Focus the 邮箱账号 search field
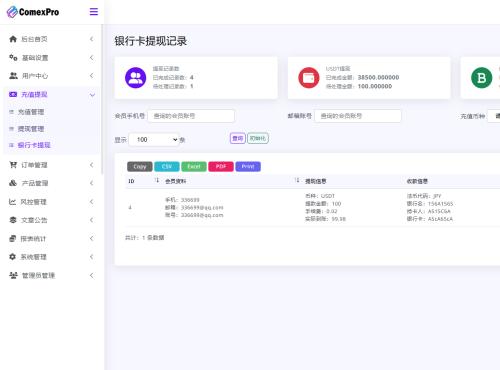 coord(358,116)
